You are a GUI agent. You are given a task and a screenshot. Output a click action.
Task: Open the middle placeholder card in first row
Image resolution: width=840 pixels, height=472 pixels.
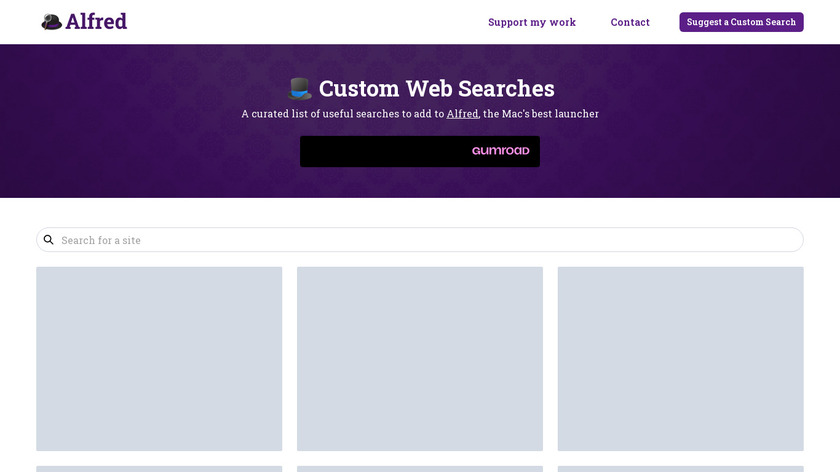[x=420, y=358]
